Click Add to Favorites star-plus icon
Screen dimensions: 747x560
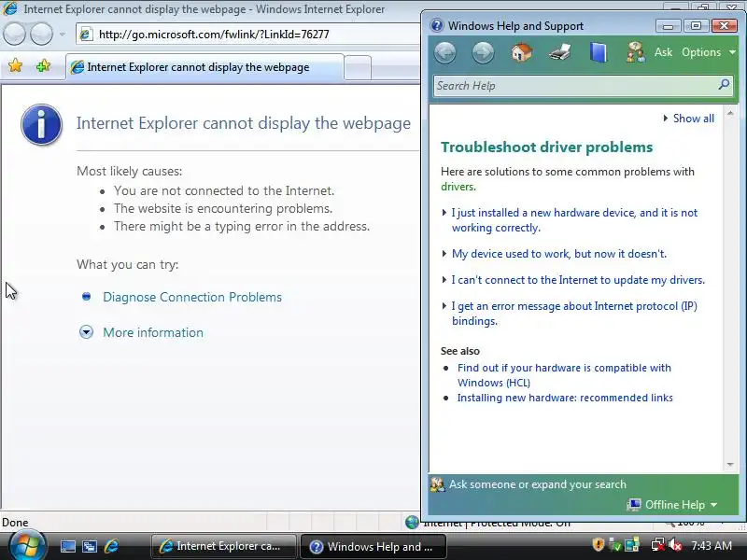coord(43,65)
